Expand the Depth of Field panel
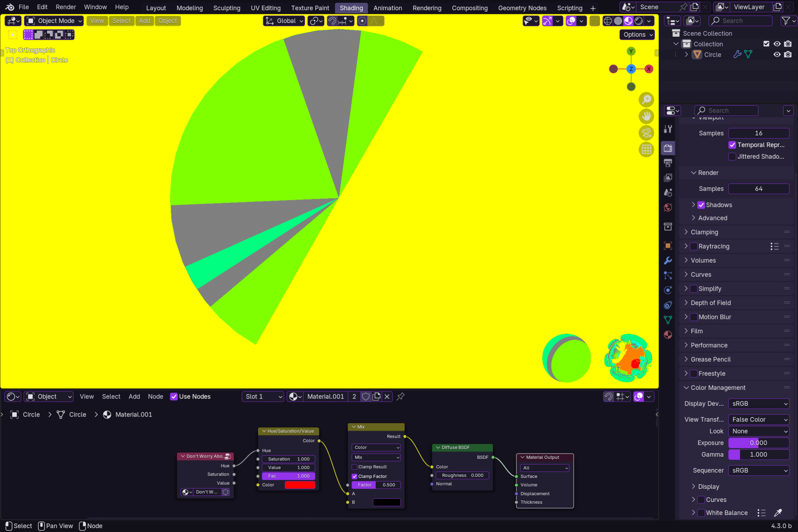 coord(710,303)
